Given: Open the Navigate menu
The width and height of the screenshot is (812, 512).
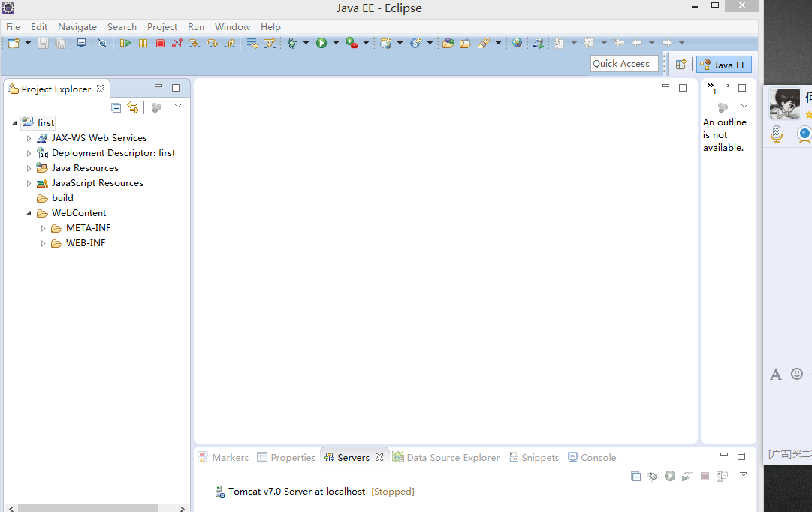Looking at the screenshot, I should [77, 27].
